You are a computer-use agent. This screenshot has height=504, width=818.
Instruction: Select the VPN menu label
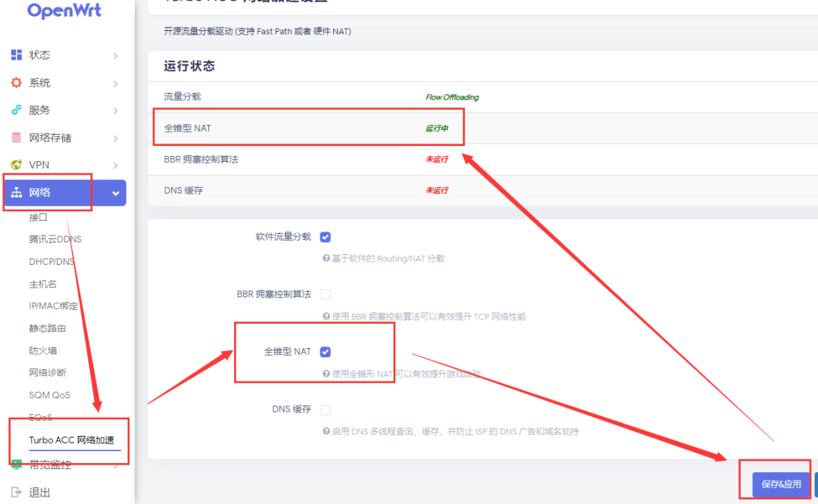point(39,165)
